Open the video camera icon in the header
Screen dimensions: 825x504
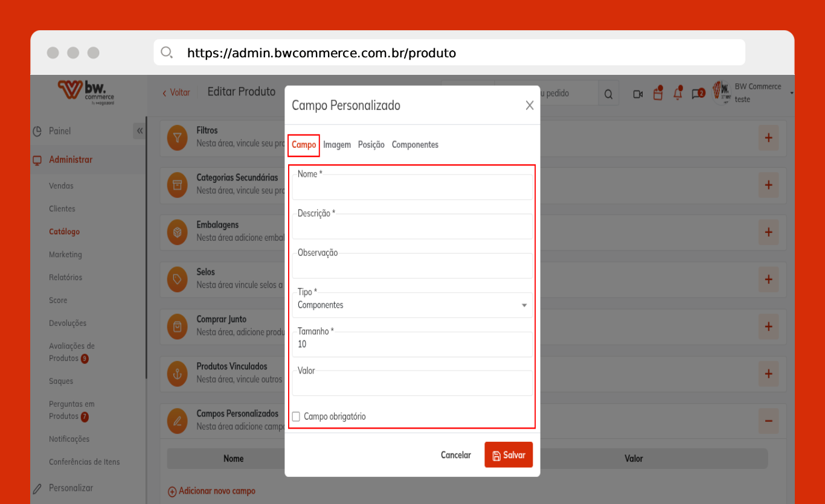point(638,94)
